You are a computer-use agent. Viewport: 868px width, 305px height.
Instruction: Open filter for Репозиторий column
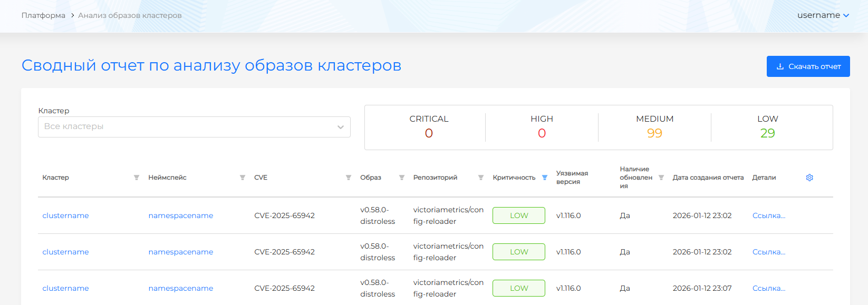click(481, 178)
